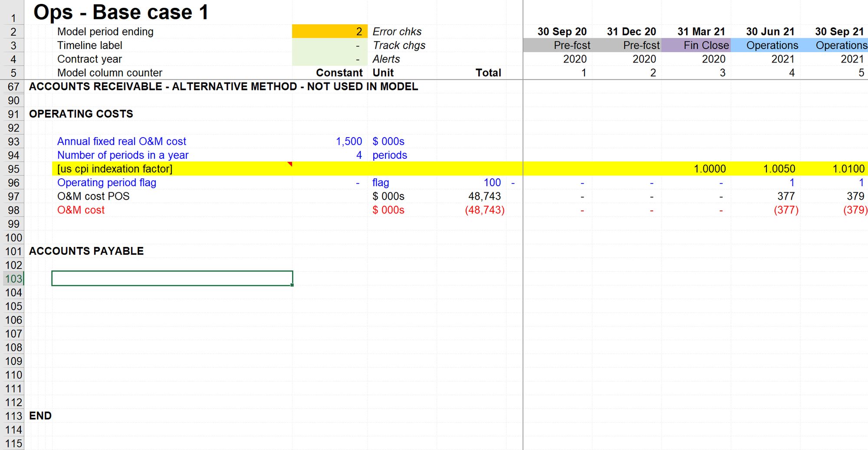868x450 pixels.
Task: Click row header 113
Action: click(x=13, y=416)
